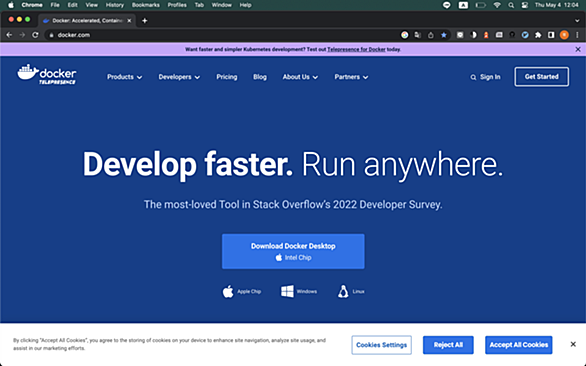Image resolution: width=586 pixels, height=366 pixels.
Task: Reload the docker.com page
Action: pos(35,35)
